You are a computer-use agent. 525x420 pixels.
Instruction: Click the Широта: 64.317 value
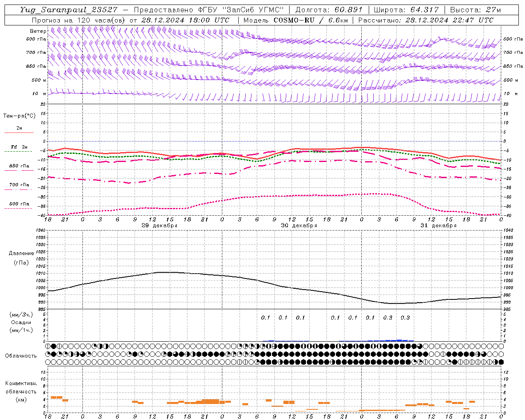[x=406, y=9]
